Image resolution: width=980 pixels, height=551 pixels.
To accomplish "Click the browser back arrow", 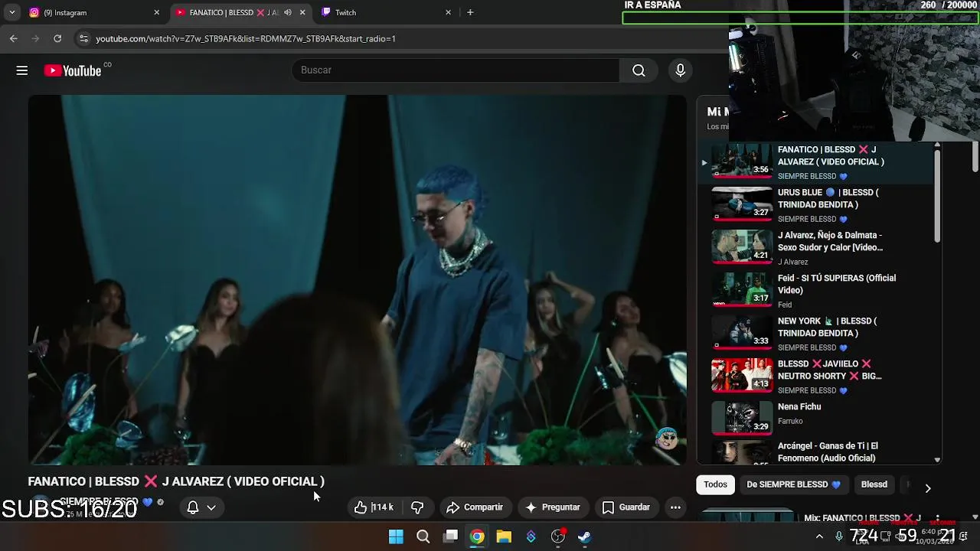I will (x=14, y=38).
